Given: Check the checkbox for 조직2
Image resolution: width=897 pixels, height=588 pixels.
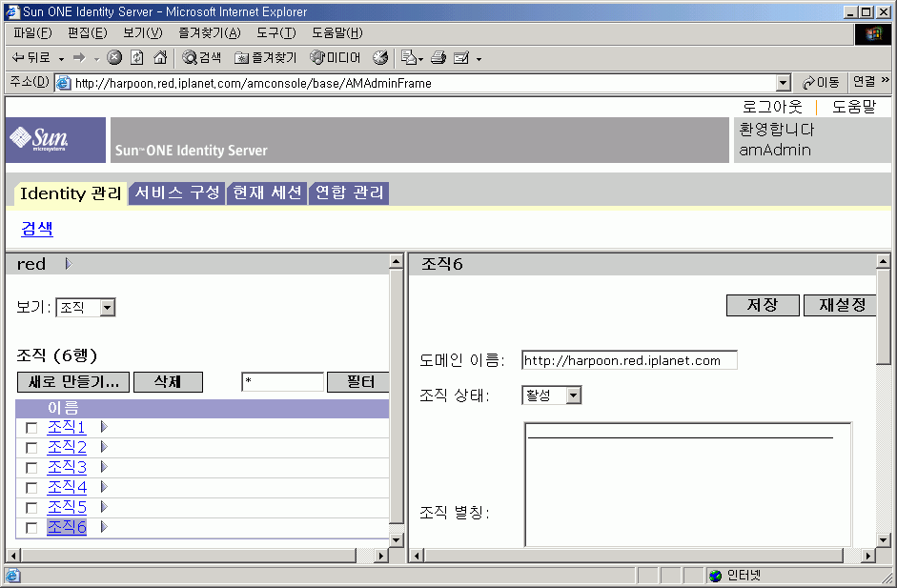Looking at the screenshot, I should [x=31, y=448].
